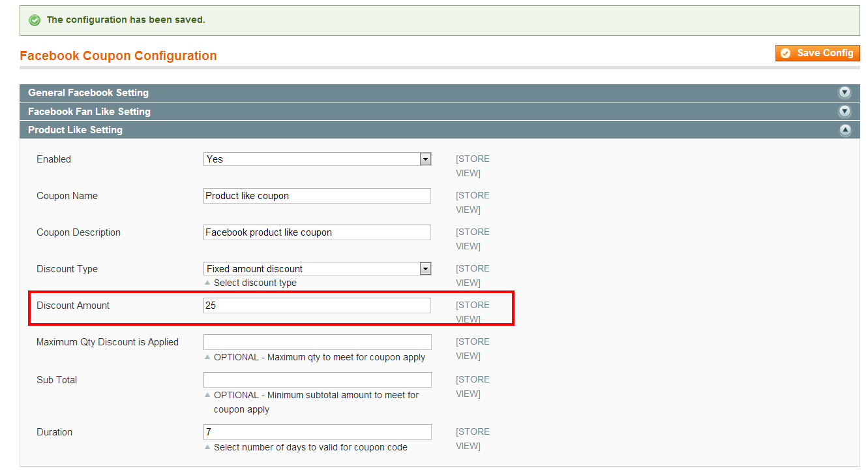This screenshot has width=868, height=470.
Task: Click the Product Like Setting header title
Action: coord(75,130)
